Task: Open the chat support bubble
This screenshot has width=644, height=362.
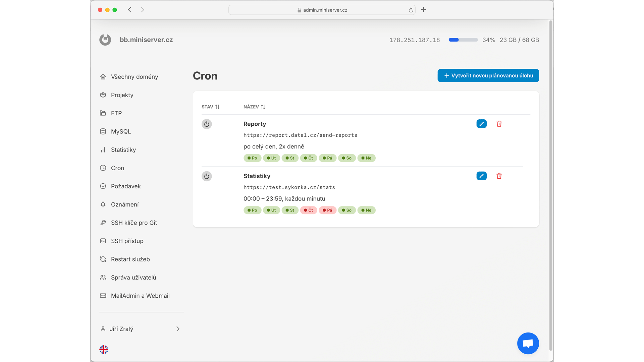Action: [528, 343]
